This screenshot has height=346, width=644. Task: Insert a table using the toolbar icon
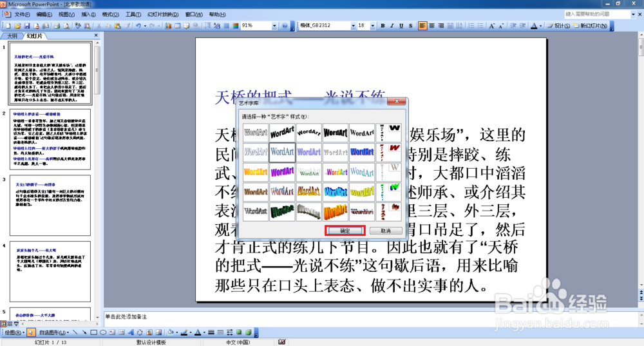tap(178, 26)
